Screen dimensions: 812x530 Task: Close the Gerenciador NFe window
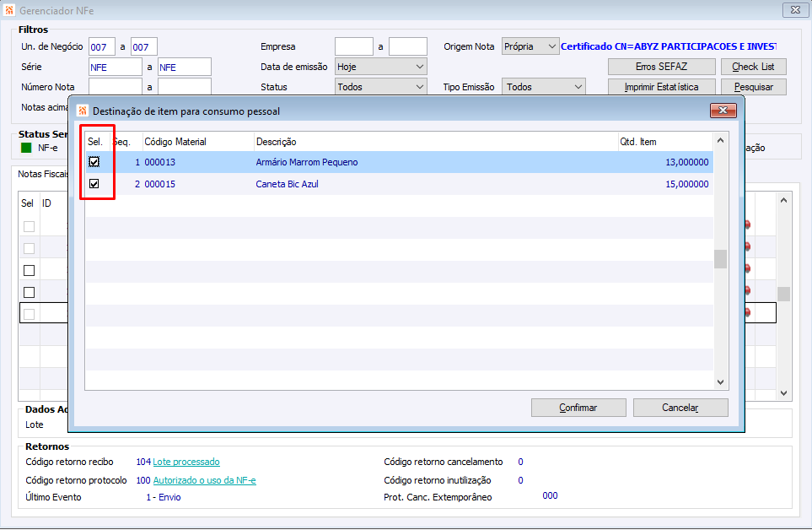[796, 10]
